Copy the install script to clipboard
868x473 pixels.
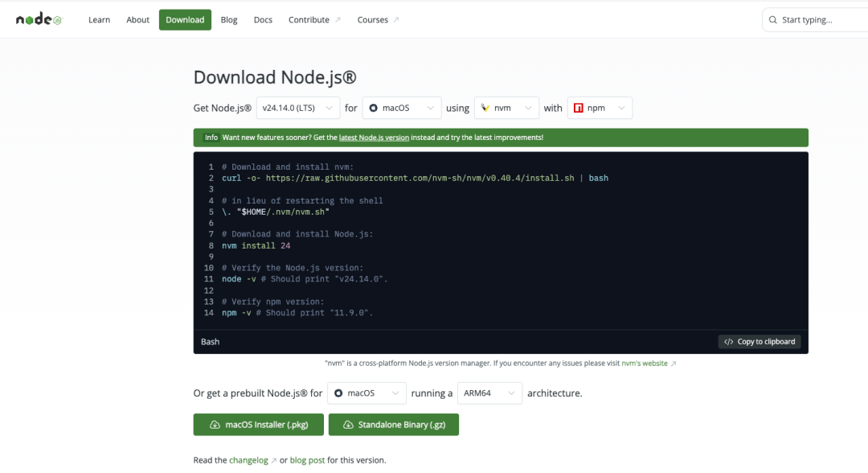(759, 341)
